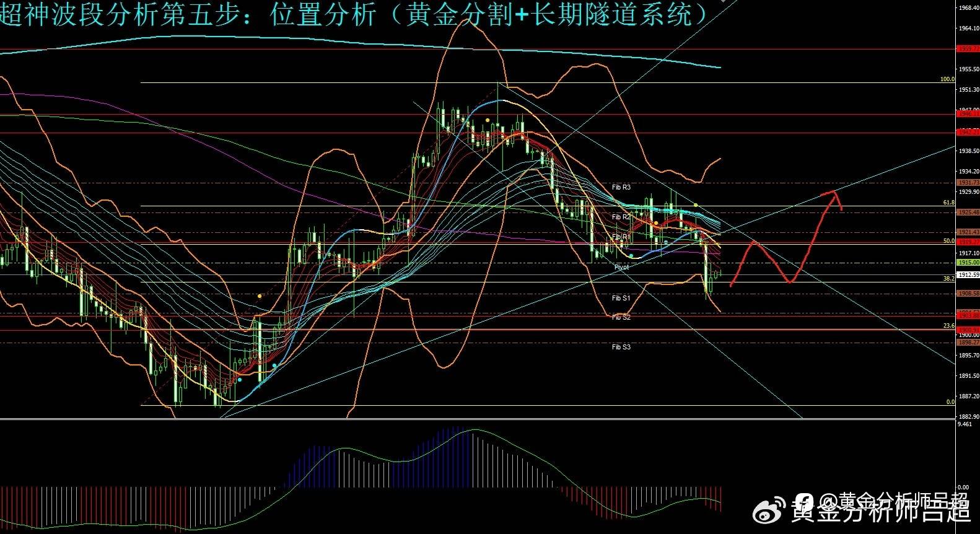Click the red 1900.91 price tag
The image size is (980, 534).
[x=968, y=330]
